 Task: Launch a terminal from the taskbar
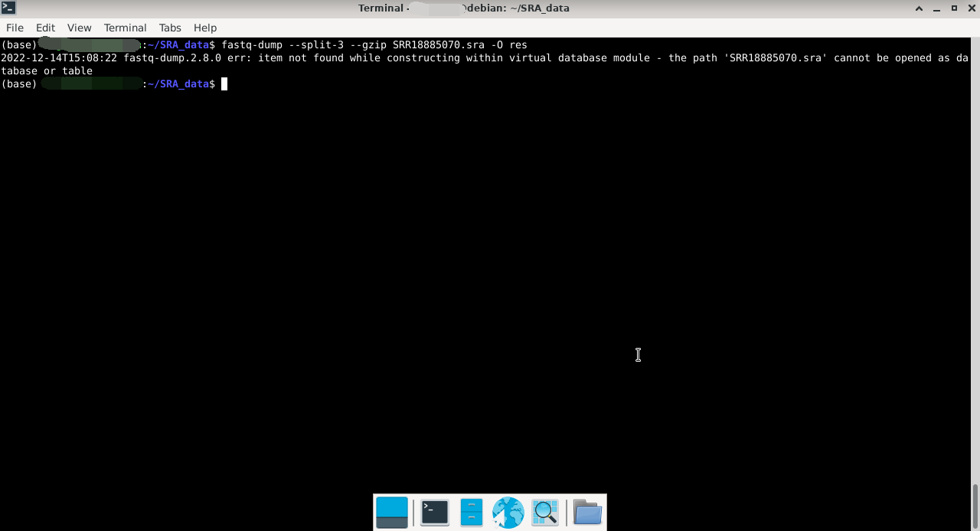pos(434,513)
